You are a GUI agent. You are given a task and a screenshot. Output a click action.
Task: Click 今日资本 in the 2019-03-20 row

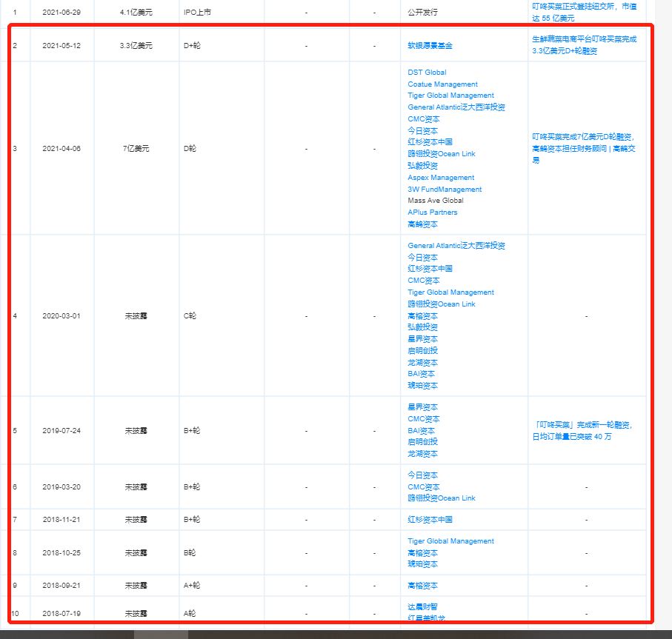click(422, 475)
